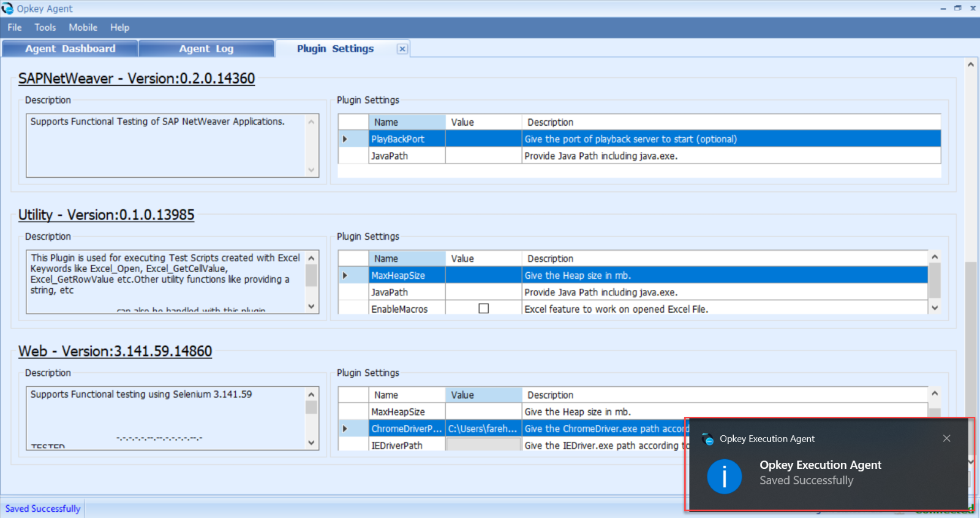The width and height of the screenshot is (980, 518).
Task: Sort by Name column in Utility grid
Action: point(407,259)
